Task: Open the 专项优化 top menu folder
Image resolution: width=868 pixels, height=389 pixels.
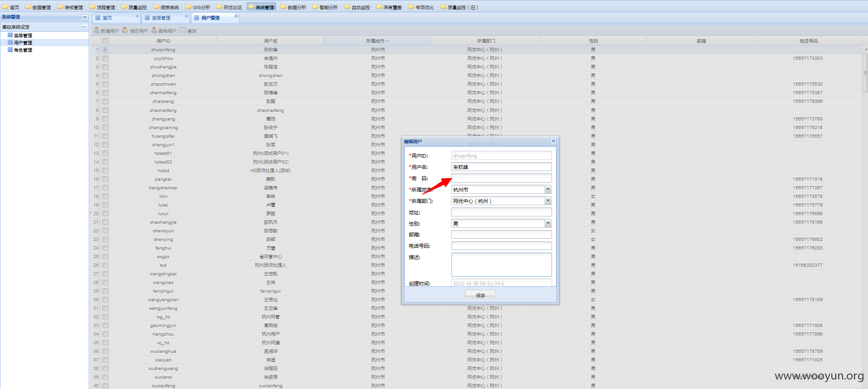Action: click(x=421, y=7)
